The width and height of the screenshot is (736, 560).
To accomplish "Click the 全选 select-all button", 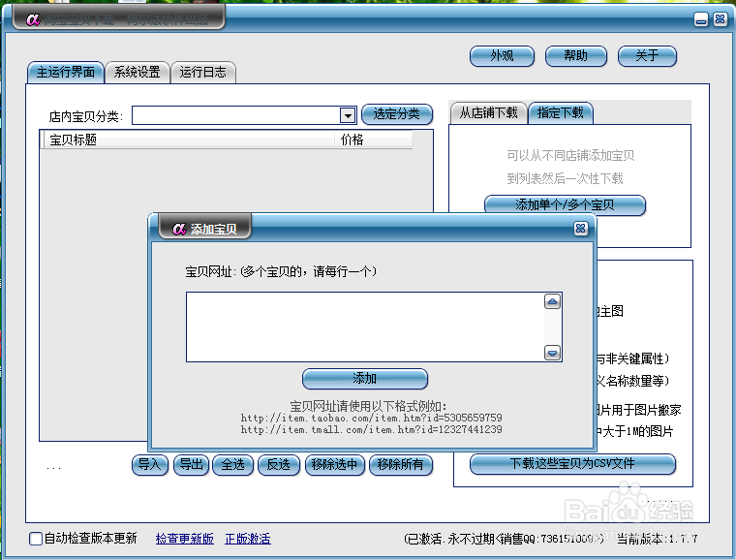I will click(232, 465).
